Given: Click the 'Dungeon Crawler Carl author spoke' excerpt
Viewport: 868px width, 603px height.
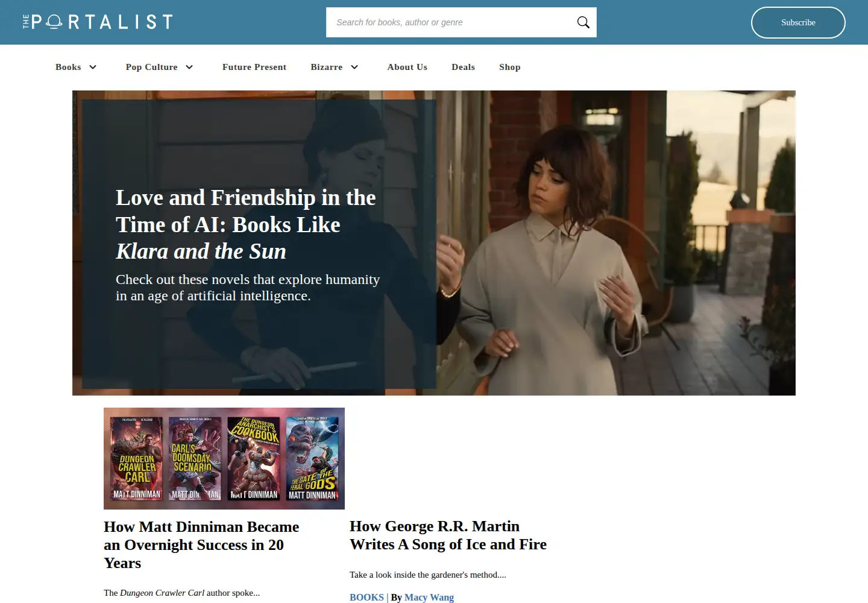Looking at the screenshot, I should (182, 593).
